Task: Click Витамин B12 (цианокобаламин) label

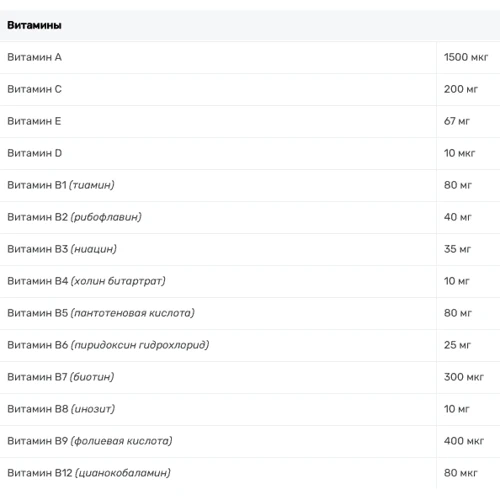Action: (89, 473)
